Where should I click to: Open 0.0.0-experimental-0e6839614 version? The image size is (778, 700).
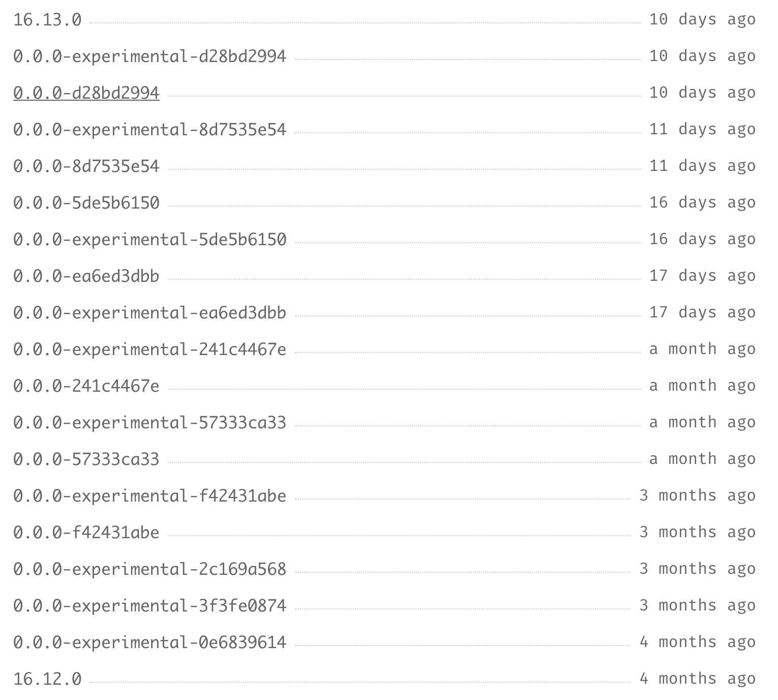(149, 643)
